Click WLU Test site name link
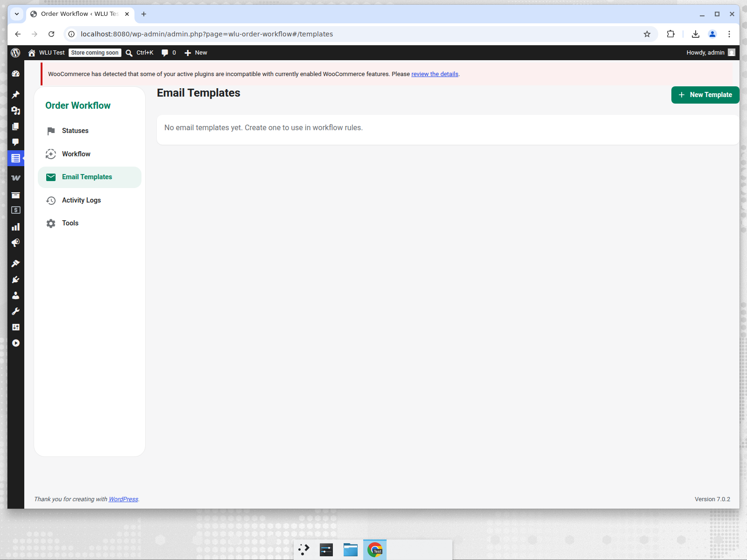The height and width of the screenshot is (560, 747). point(46,53)
